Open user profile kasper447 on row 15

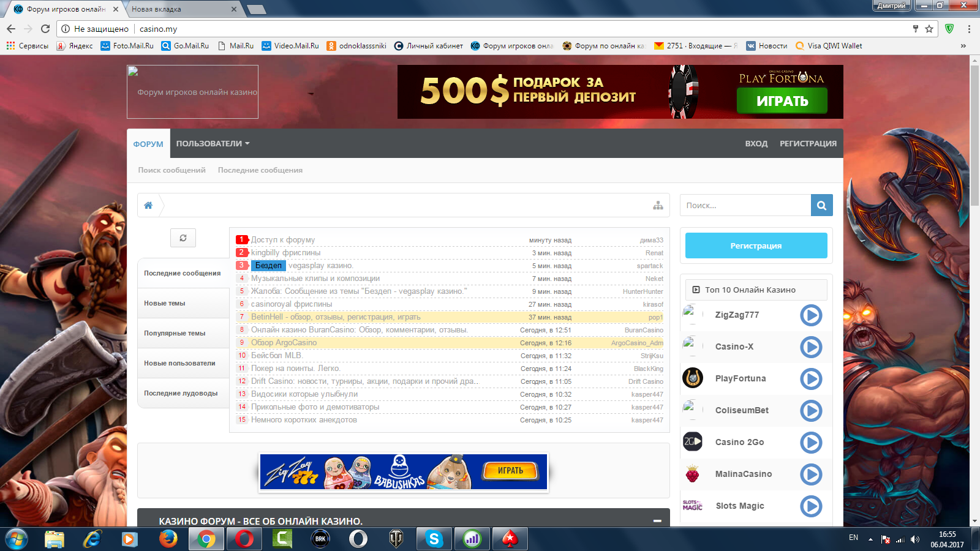[x=647, y=420]
